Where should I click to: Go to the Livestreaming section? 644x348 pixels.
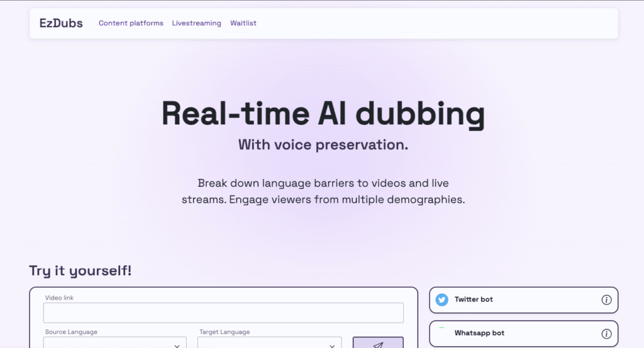pos(196,23)
